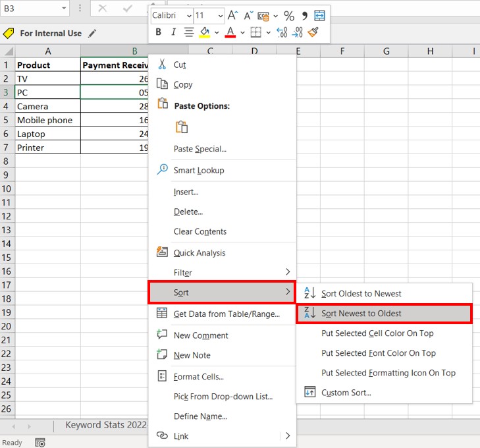Click the Name Box showing B3

(x=30, y=9)
